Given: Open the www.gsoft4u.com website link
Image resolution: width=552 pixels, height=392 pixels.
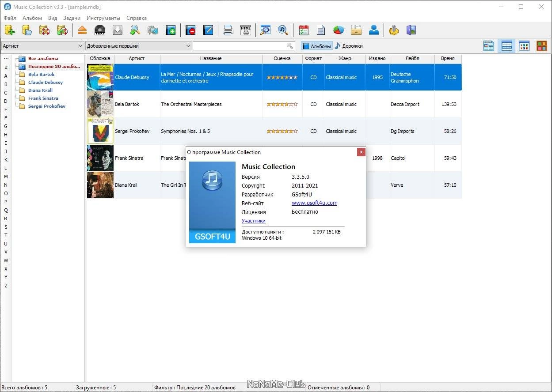Looking at the screenshot, I should pyautogui.click(x=314, y=203).
